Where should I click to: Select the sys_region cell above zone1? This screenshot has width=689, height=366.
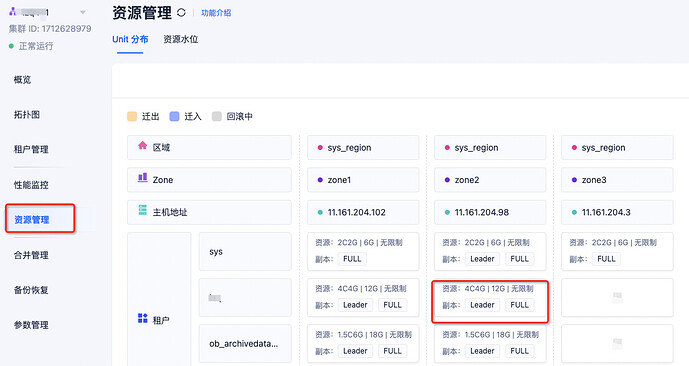tap(363, 148)
